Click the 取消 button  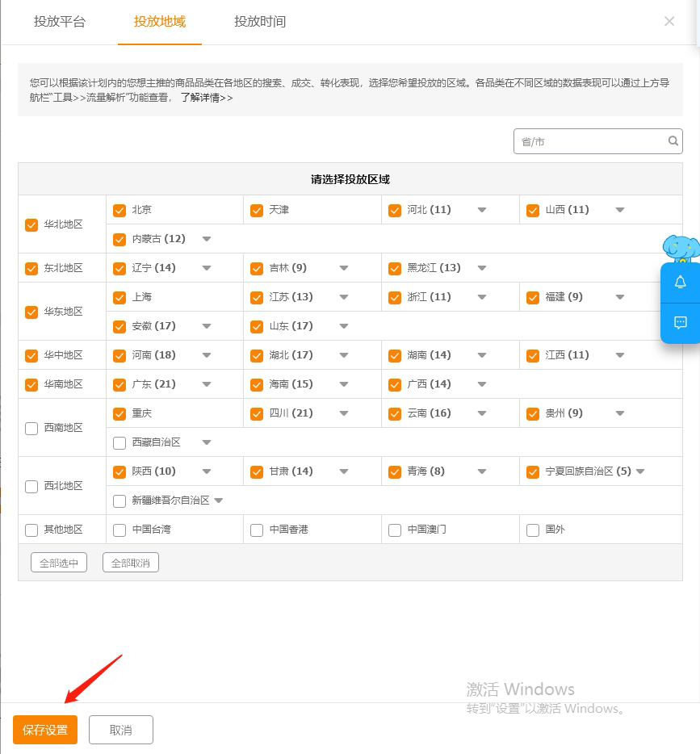click(120, 730)
